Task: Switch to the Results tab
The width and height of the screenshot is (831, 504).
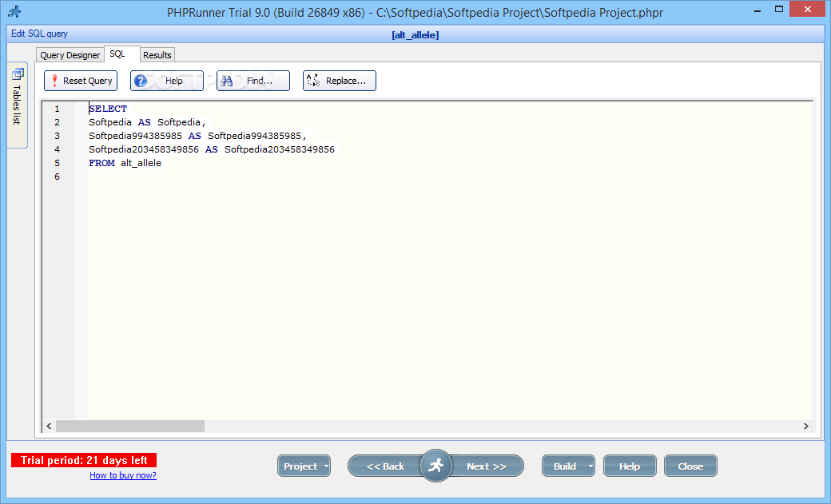Action: 157,55
